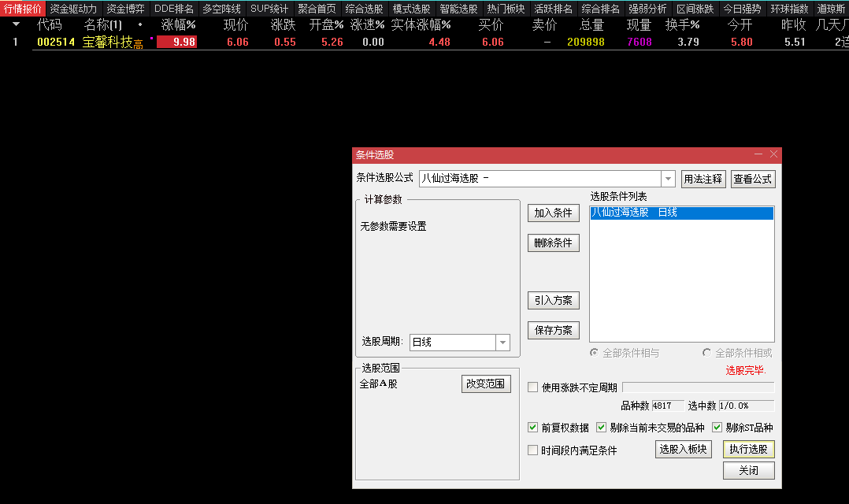Switch to the 智能选股 tab

tap(458, 8)
